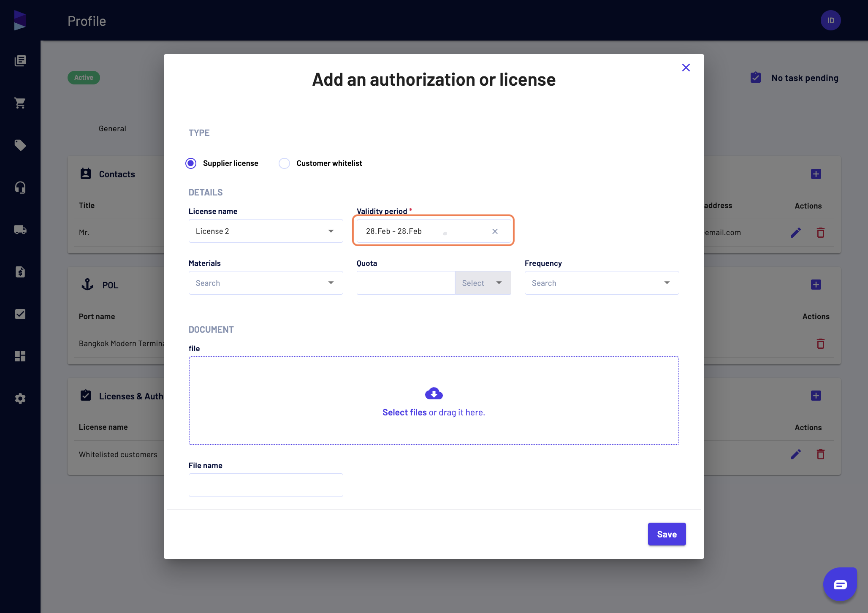Open the invoice document sidebar icon
The image size is (868, 613).
pos(20,272)
